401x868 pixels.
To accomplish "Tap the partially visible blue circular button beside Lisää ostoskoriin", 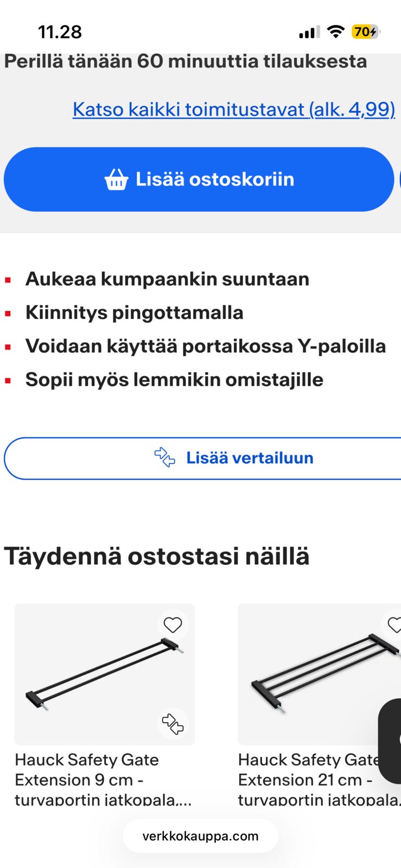I will (399, 179).
